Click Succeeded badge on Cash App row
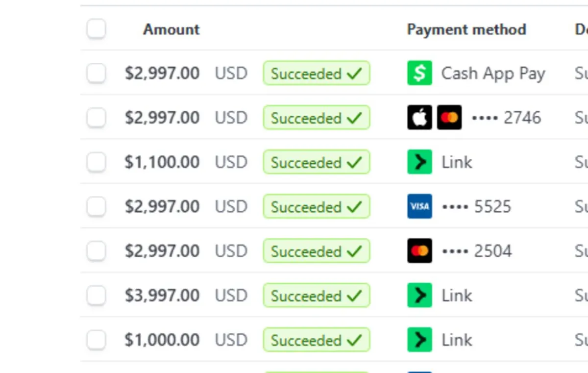Screen dimensions: 588x373 pos(316,74)
